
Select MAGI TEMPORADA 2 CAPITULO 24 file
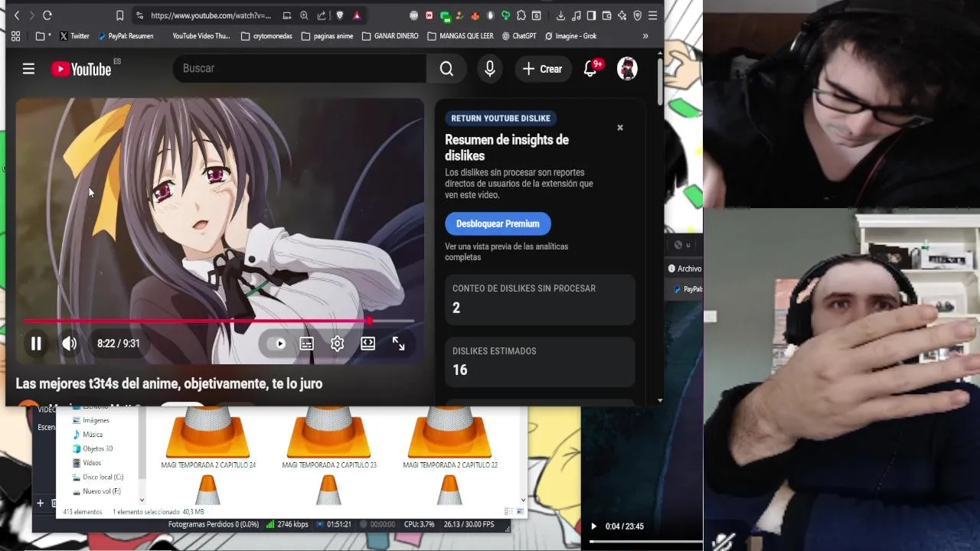click(x=208, y=438)
